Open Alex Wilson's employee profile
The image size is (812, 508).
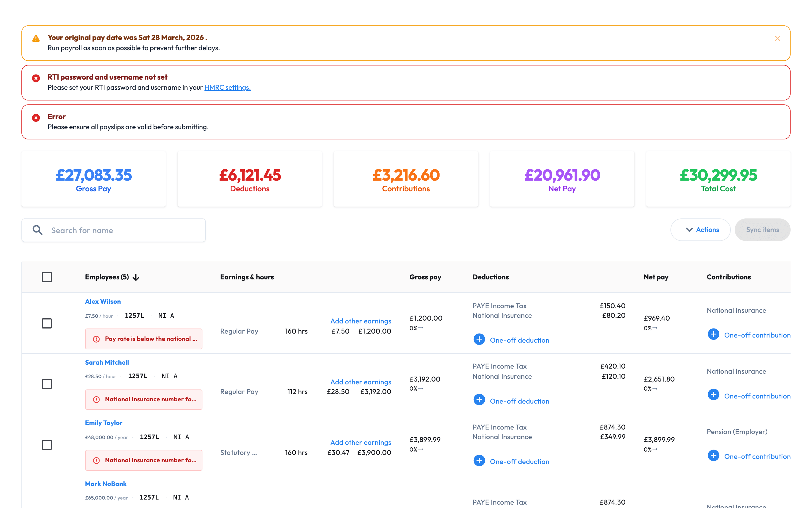[103, 301]
